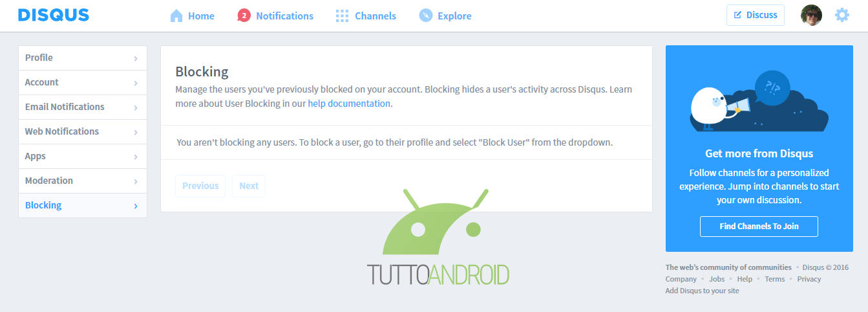Click the Blocking heading text

point(202,72)
